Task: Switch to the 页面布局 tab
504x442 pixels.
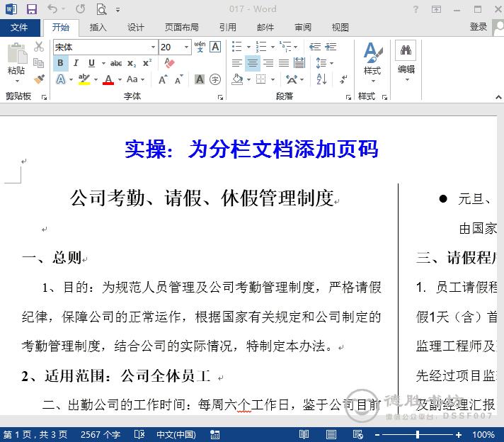Action: 182,28
